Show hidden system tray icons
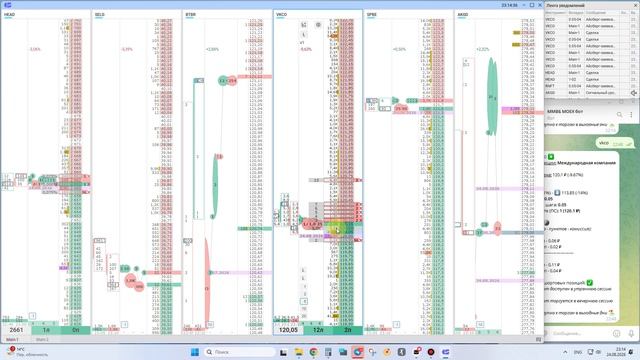The height and width of the screenshot is (360, 640). tap(565, 352)
